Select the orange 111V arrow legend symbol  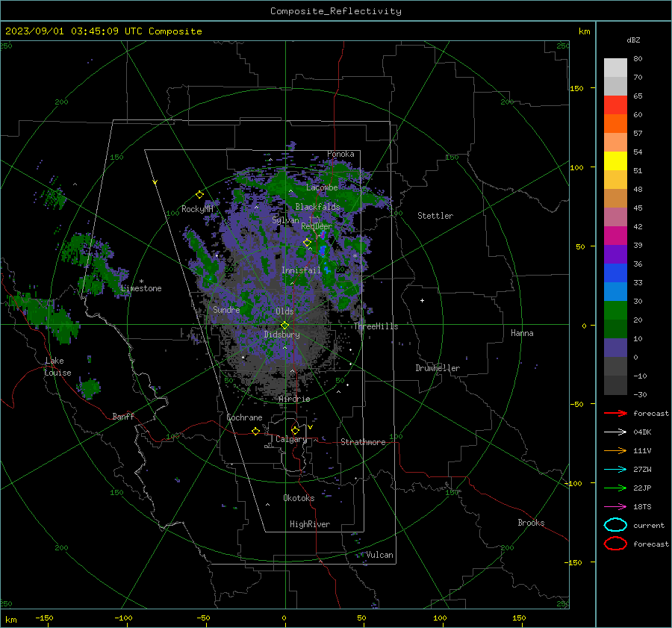615,450
